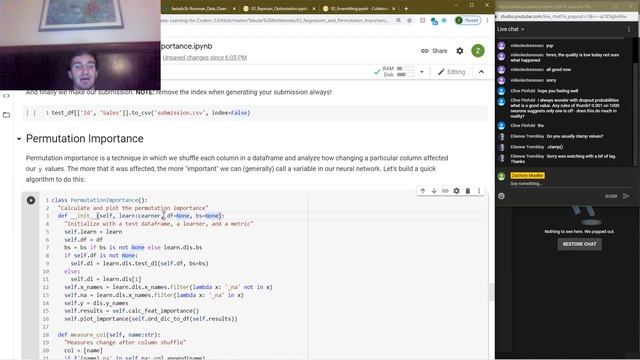This screenshot has width=640, height=360.
Task: Click Unsaved changes since 6:05 PM link
Action: point(204,58)
